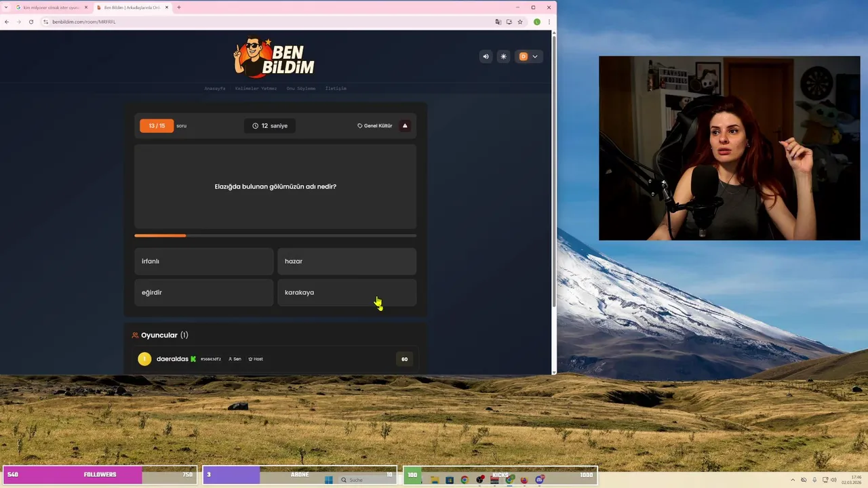Mute the game sound with speaker icon
The image size is (868, 488).
pos(486,57)
